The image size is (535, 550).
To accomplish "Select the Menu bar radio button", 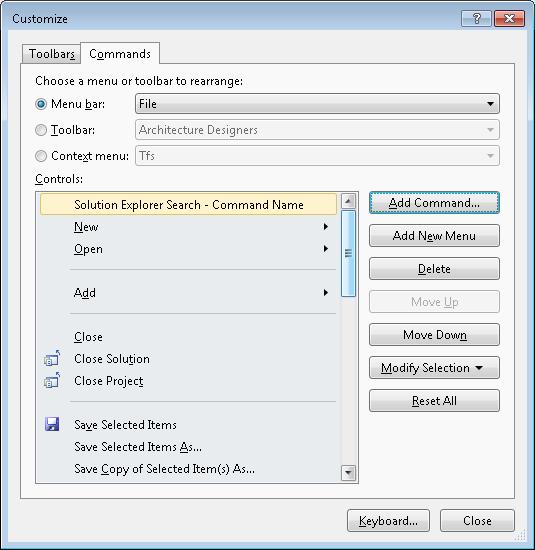I will [x=41, y=104].
